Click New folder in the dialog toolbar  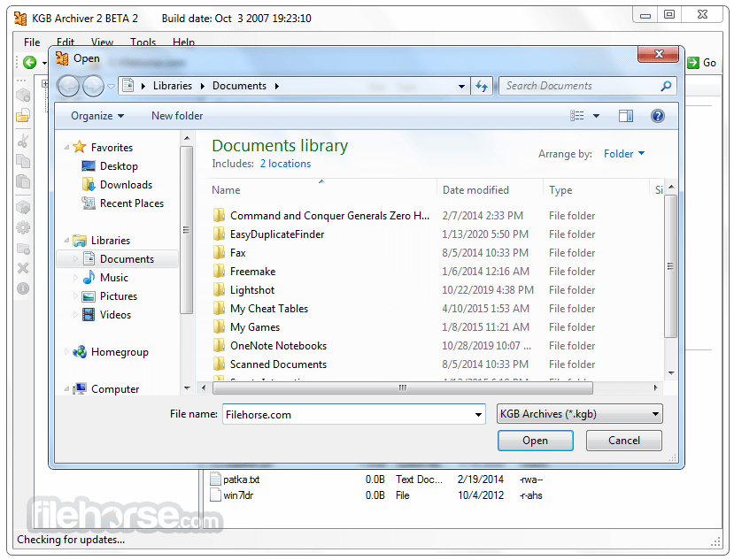[x=177, y=116]
